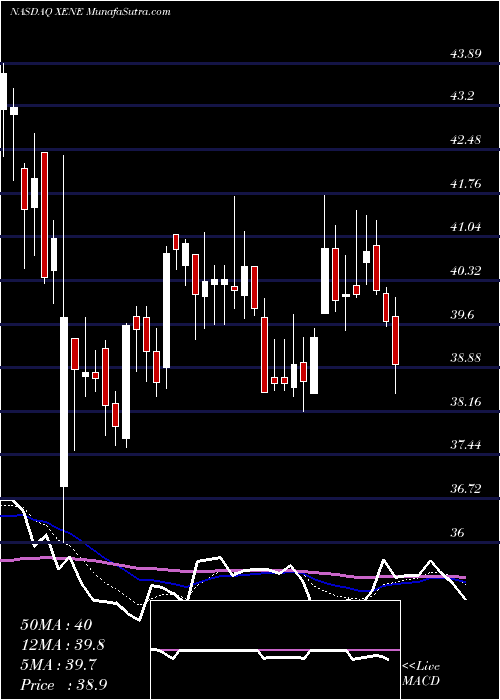Screen dimensions: 500x700
Task: Click the 41.04 price label
Action: click(466, 227)
